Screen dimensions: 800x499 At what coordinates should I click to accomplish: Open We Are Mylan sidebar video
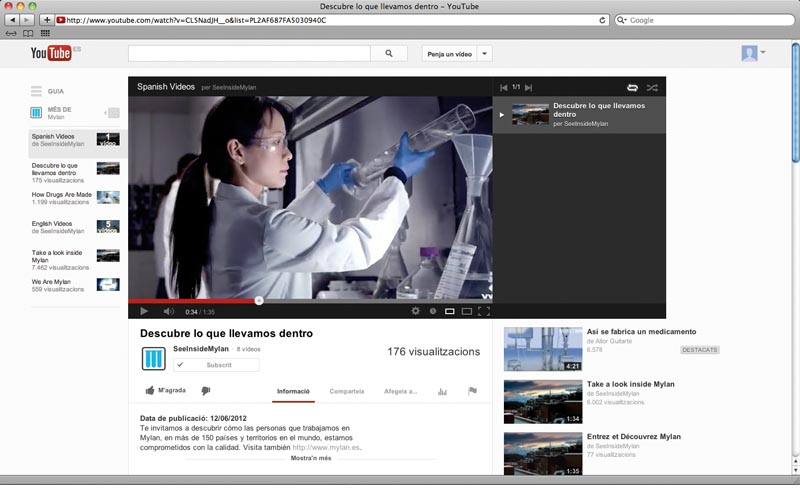coord(75,285)
